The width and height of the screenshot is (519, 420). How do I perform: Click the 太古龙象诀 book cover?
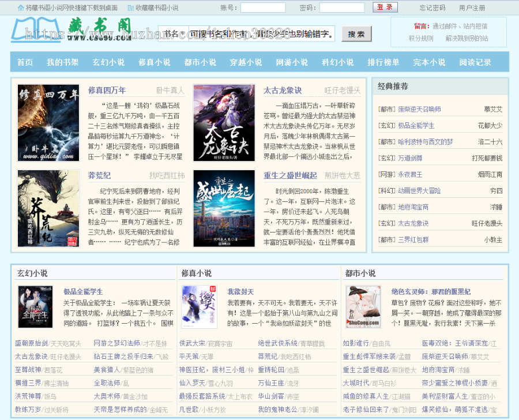[224, 123]
